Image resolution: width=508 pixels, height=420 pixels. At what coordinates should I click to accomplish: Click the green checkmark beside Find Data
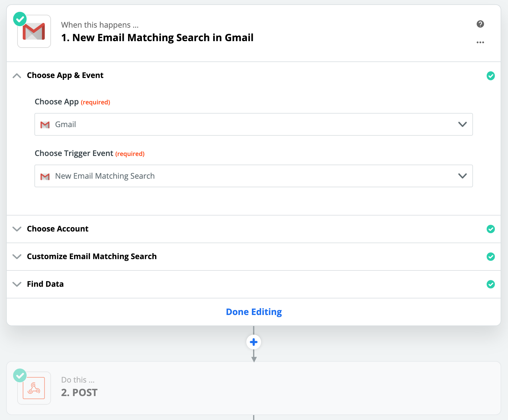click(491, 284)
